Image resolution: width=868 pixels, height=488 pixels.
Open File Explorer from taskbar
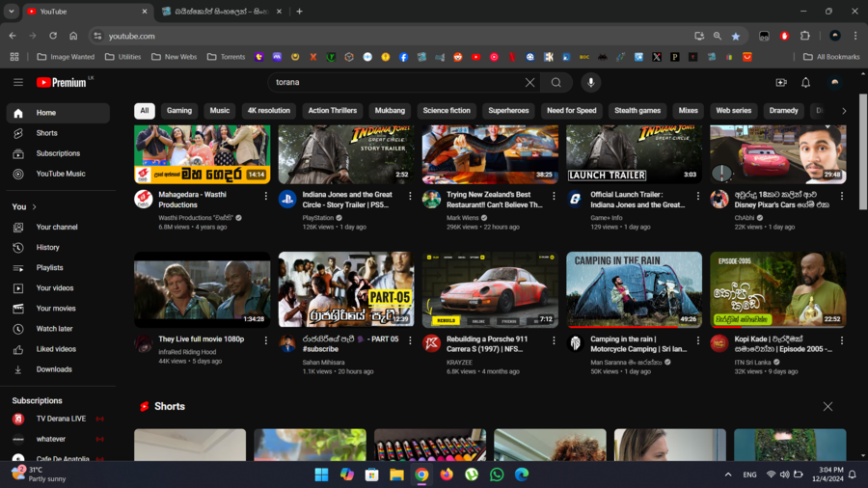(x=396, y=474)
